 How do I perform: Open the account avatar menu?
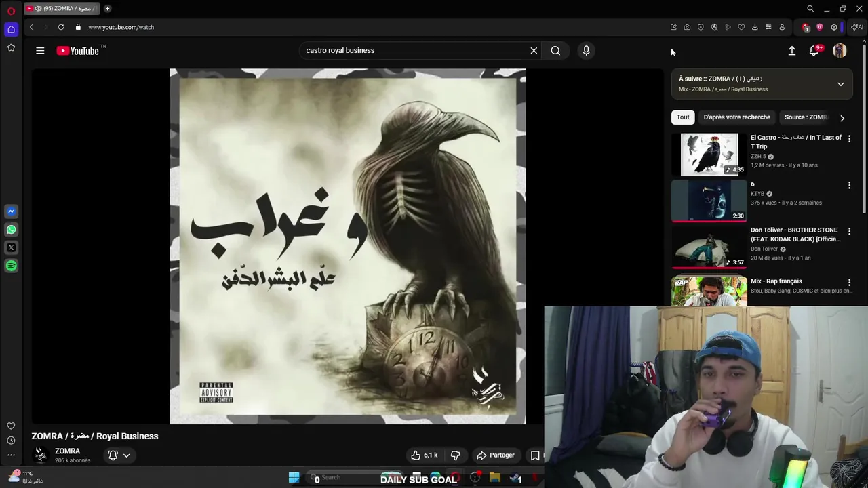point(840,51)
